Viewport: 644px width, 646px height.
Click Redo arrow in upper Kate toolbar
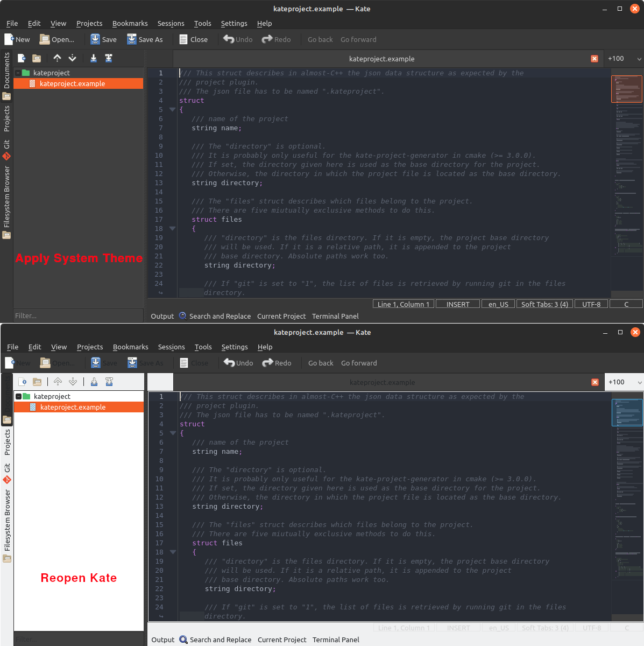tap(267, 39)
